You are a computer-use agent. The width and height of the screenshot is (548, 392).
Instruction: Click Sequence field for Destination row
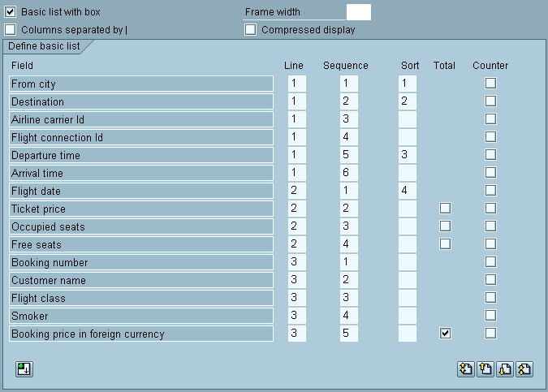(349, 101)
